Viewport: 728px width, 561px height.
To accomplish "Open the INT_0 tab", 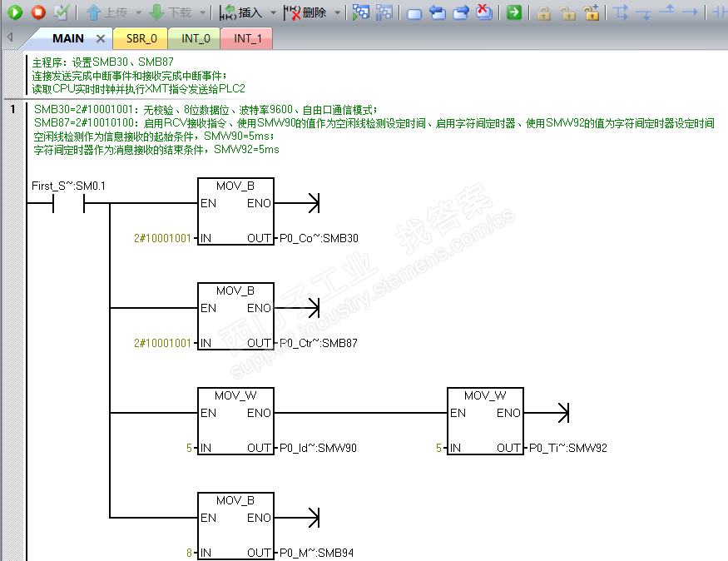I will (196, 38).
